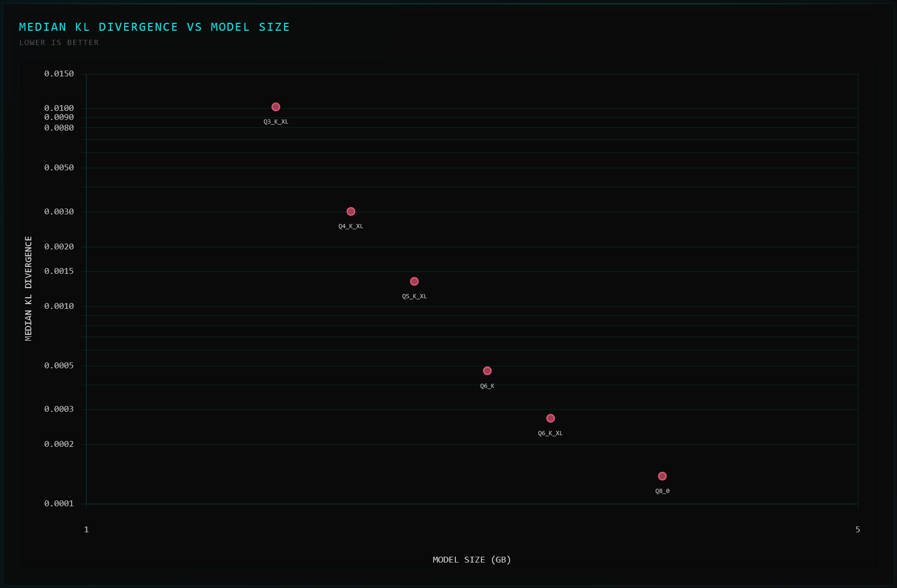Click the 'Q8_0' point label text
The height and width of the screenshot is (588, 897).
click(x=662, y=491)
